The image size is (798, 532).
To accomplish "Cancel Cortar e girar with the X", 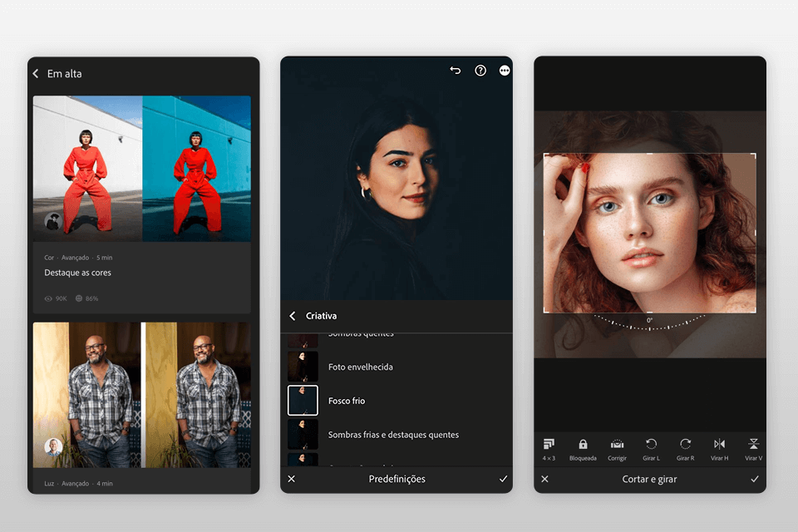I will tap(544, 479).
